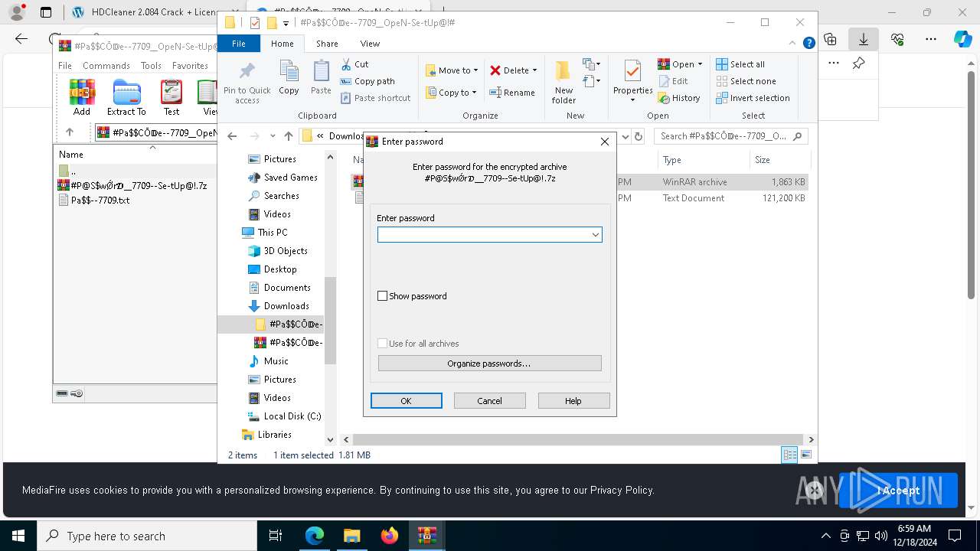Select Local Disk (C:) in navigation pane
Viewport: 980px width, 551px height.
pyautogui.click(x=292, y=416)
